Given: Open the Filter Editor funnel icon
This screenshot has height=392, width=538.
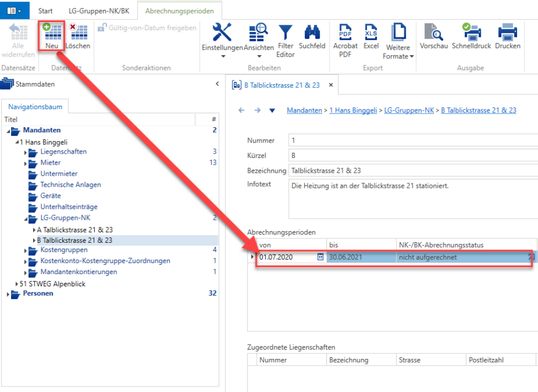Looking at the screenshot, I should 286,32.
